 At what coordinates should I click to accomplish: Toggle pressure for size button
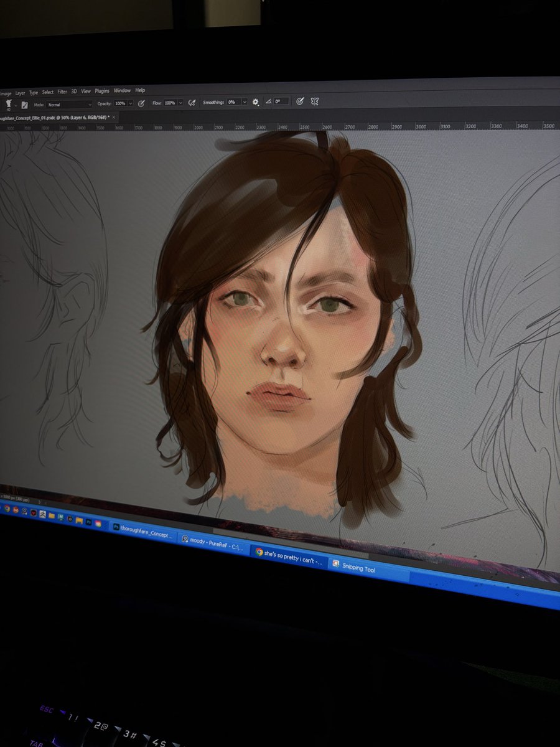pos(300,101)
